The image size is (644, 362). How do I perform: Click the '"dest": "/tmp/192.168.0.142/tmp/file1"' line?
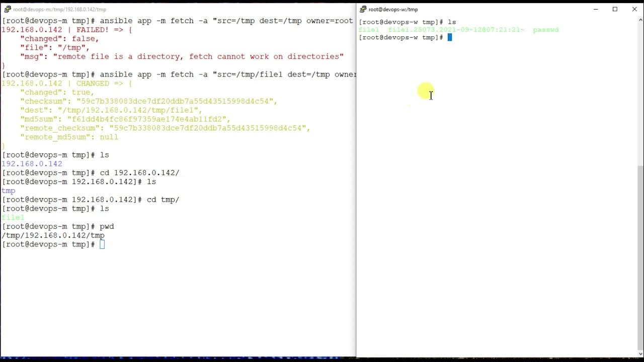pyautogui.click(x=111, y=110)
